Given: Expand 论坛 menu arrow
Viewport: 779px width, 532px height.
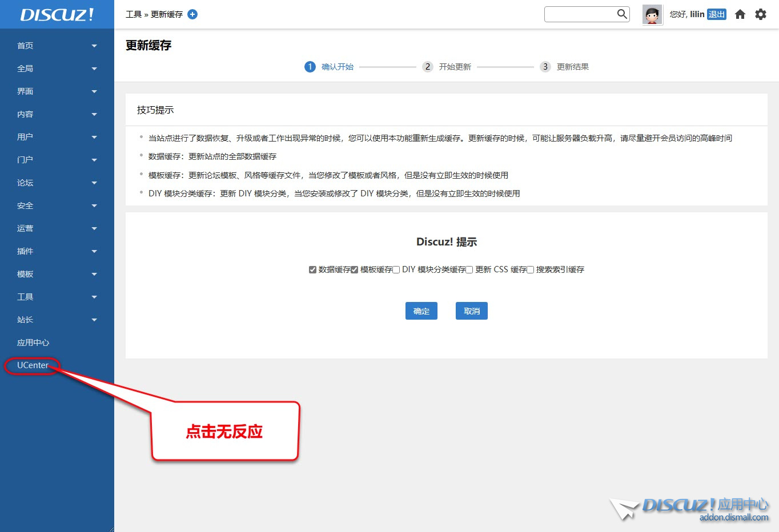Looking at the screenshot, I should 94,183.
